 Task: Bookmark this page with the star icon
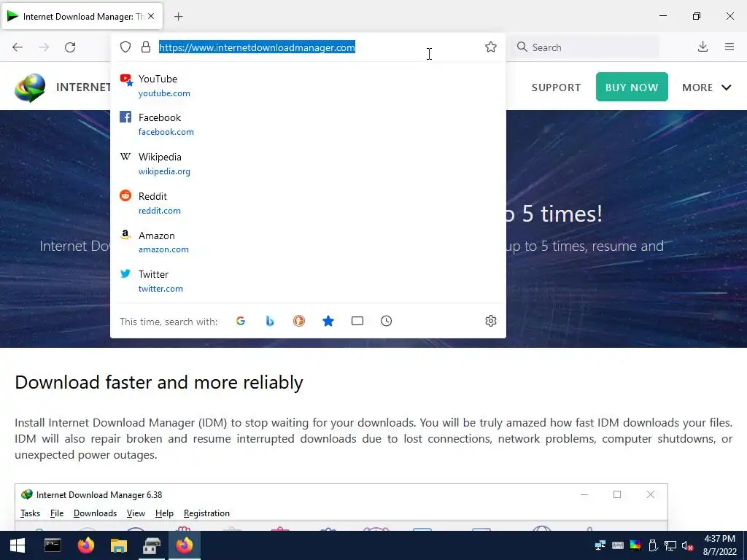(x=491, y=47)
